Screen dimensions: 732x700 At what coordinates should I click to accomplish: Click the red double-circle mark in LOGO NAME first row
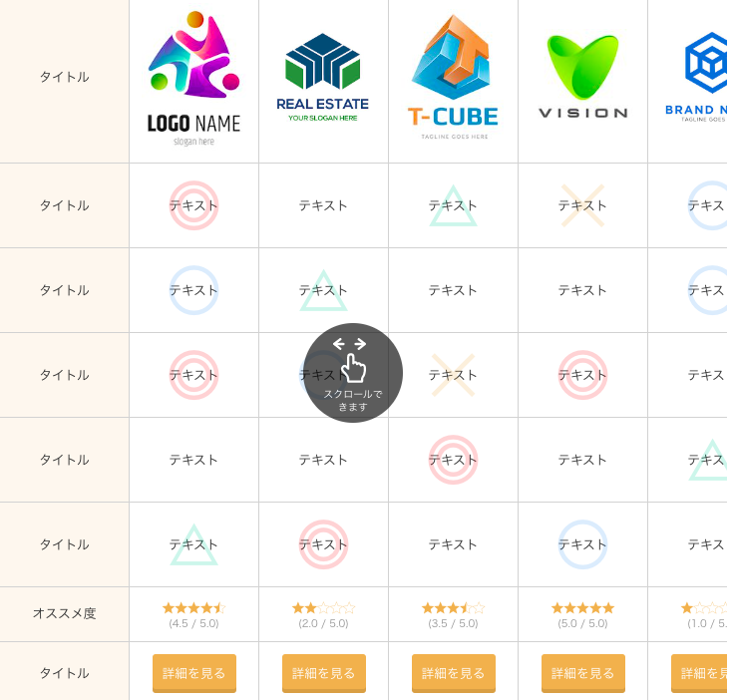tap(193, 205)
